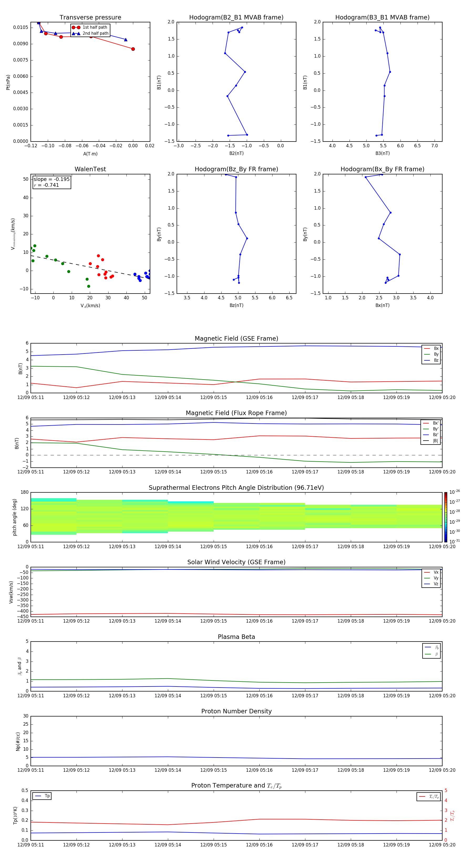Viewport: 473px width, 868px height.
Task: Click the "Bx(nT)" x-axis label
Action: point(382,305)
